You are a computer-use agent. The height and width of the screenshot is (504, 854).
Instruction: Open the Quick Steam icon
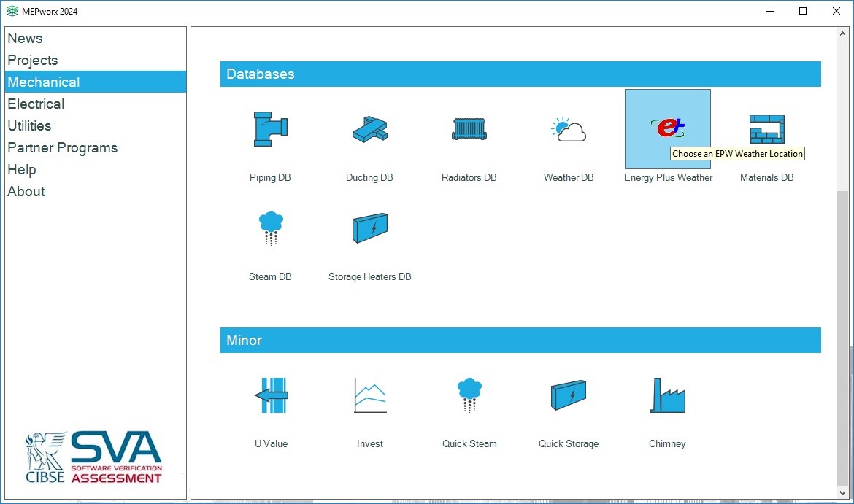(469, 395)
